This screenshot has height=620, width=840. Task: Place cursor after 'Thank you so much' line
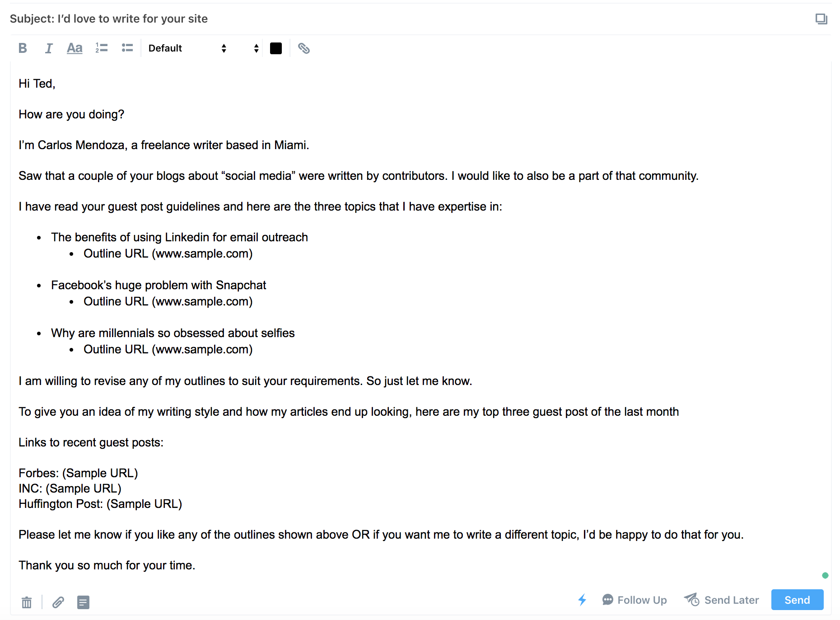click(x=196, y=565)
